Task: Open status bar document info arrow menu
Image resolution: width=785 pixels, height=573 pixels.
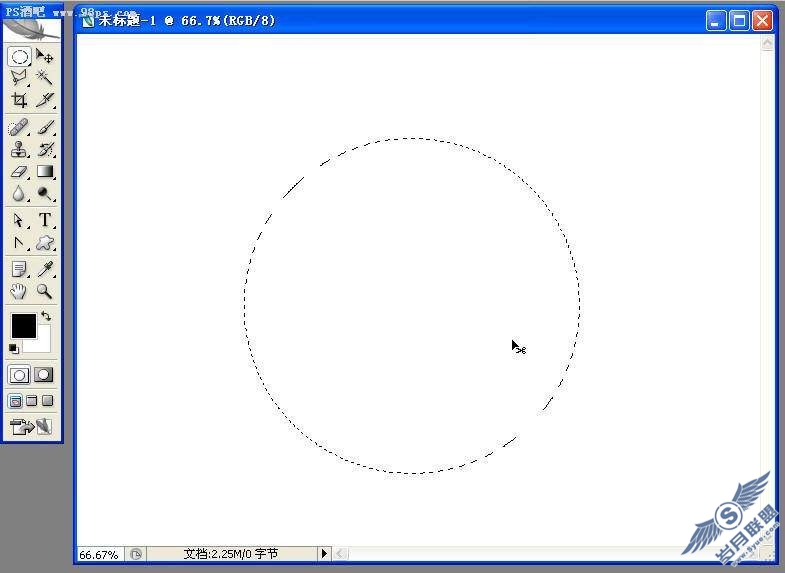Action: (324, 553)
